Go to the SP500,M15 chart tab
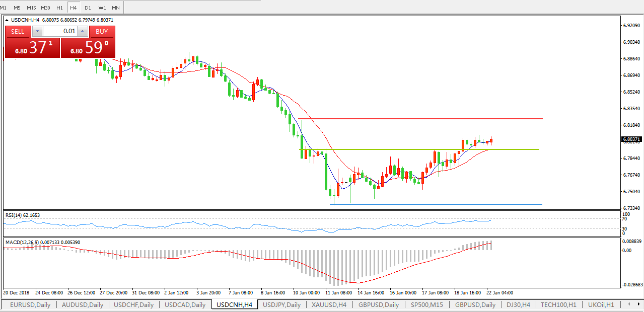This screenshot has height=312, width=644. click(x=427, y=304)
